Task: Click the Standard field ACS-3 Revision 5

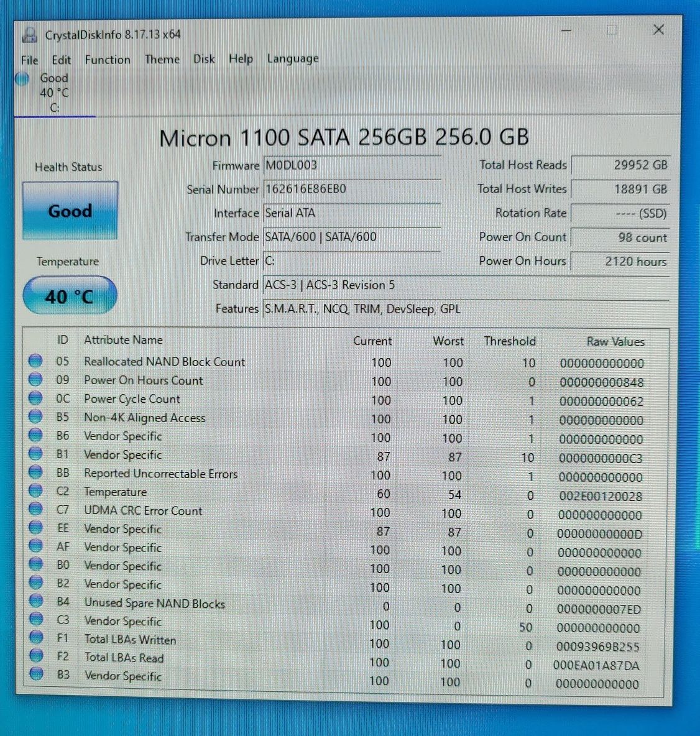Action: click(x=466, y=285)
